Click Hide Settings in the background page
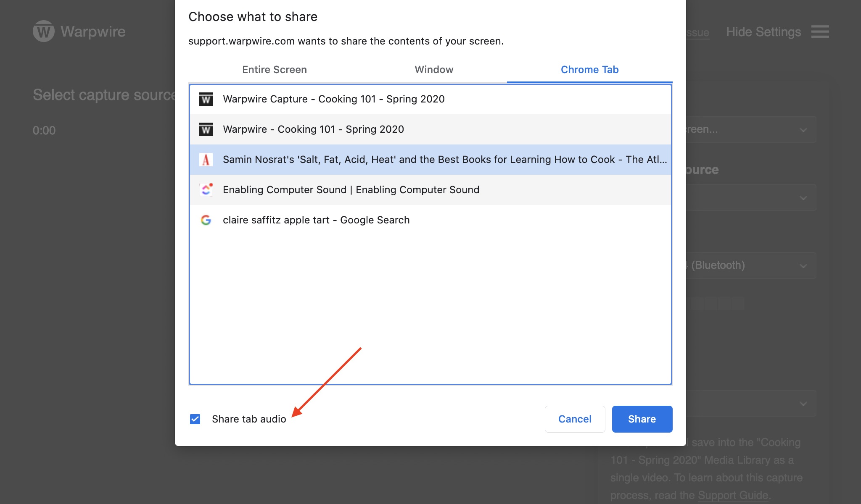861x504 pixels. click(x=763, y=32)
